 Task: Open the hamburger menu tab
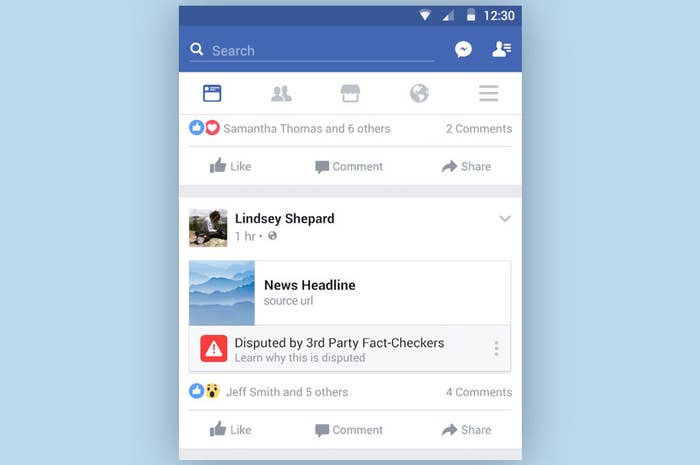(x=488, y=93)
